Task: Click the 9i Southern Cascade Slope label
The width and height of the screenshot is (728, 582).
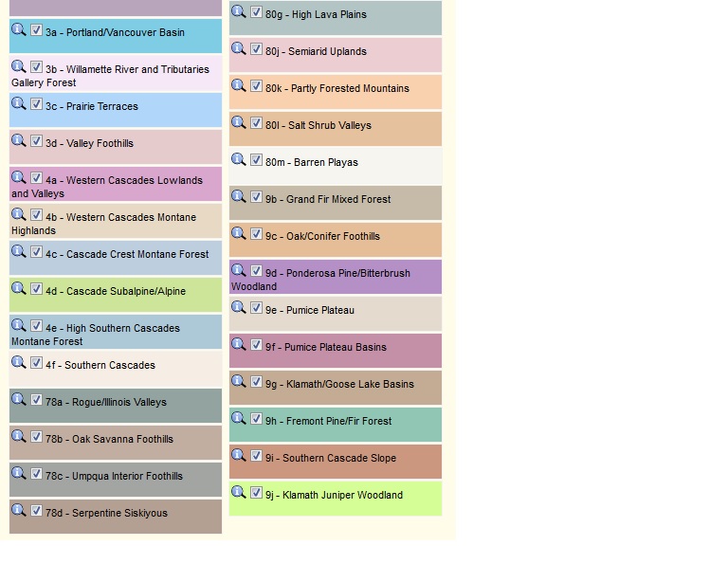Action: click(x=330, y=459)
